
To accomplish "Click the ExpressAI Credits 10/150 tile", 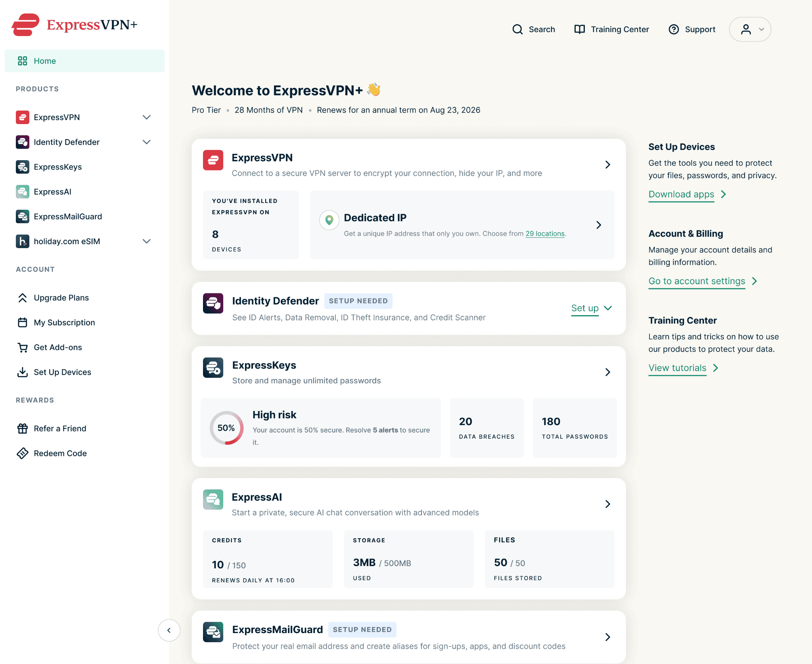I will [268, 559].
